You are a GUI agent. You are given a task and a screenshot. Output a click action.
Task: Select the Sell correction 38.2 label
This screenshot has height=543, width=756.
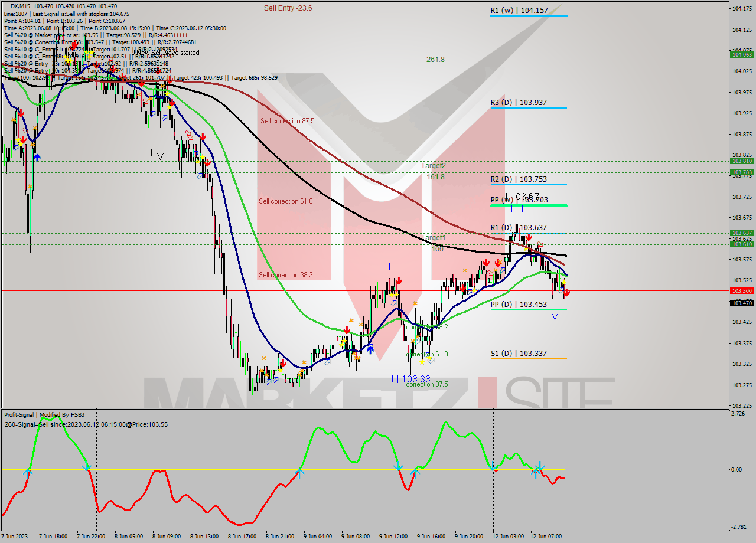coord(286,275)
